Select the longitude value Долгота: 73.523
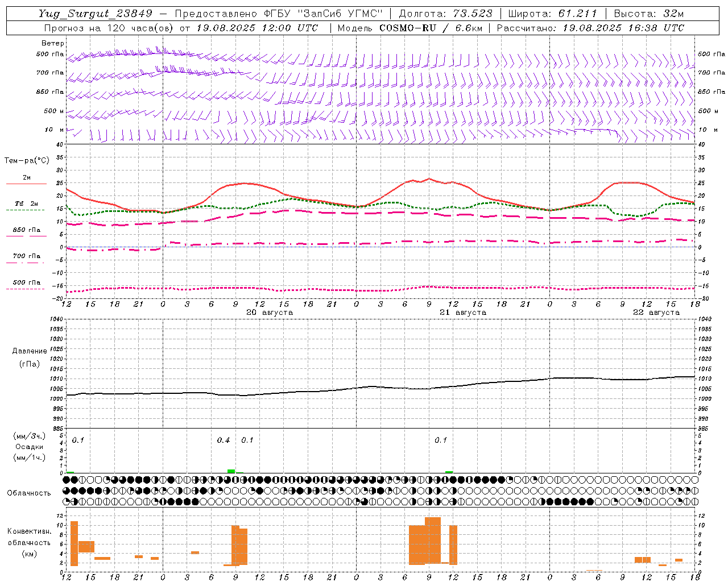Image resolution: width=728 pixels, height=582 pixels. click(446, 14)
